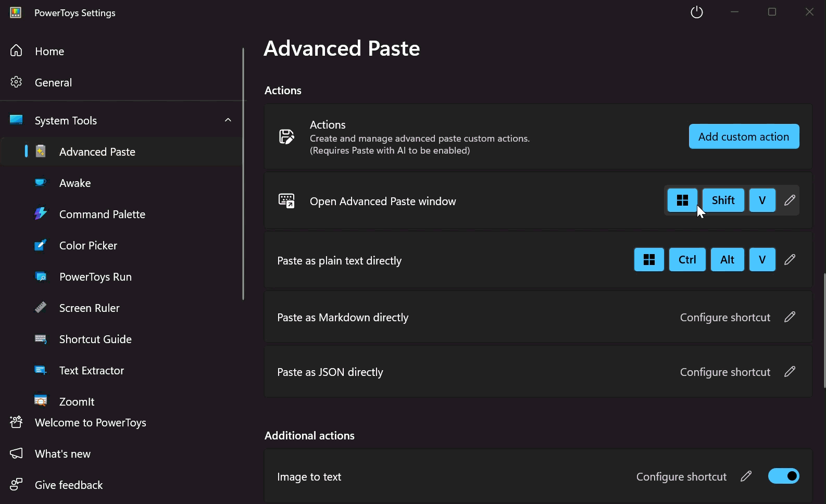
Task: Click the What's new megaphone icon
Action: (16, 453)
